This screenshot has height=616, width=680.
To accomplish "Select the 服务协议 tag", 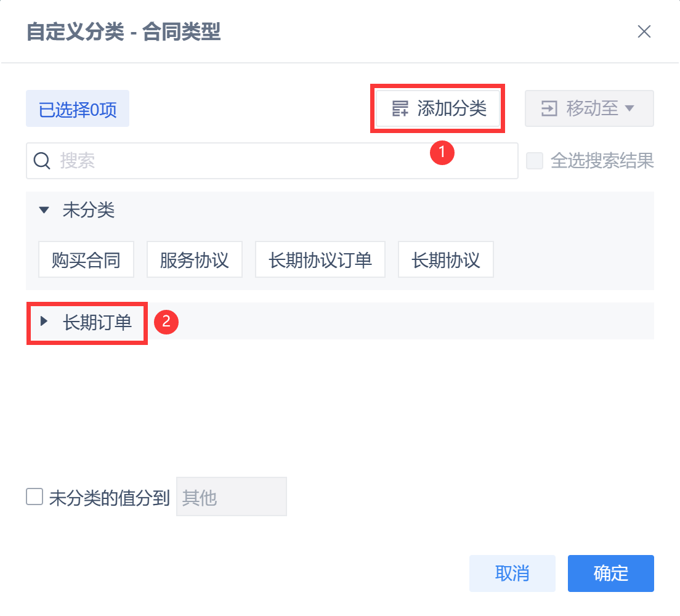I will point(194,260).
